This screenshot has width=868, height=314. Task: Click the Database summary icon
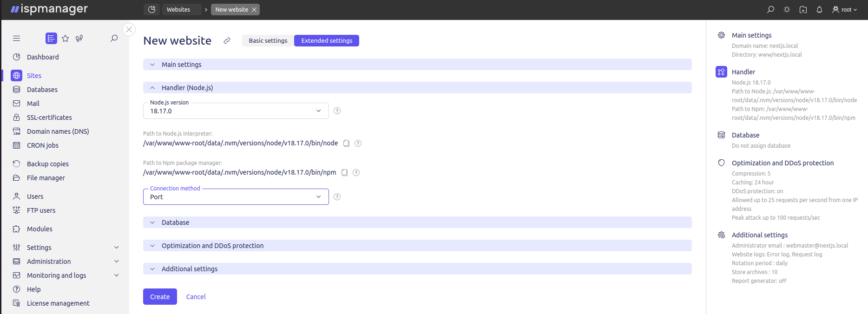coord(721,135)
